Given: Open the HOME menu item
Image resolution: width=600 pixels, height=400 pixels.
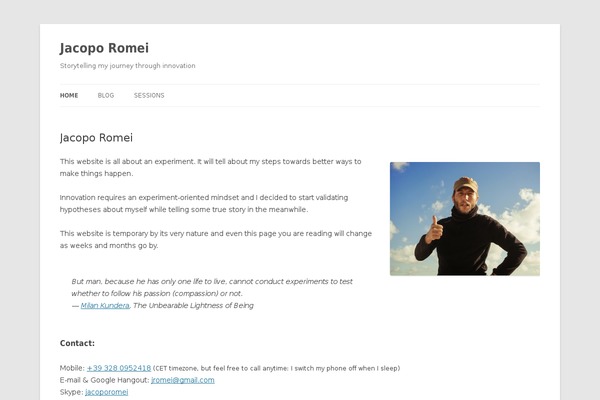Looking at the screenshot, I should [69, 95].
